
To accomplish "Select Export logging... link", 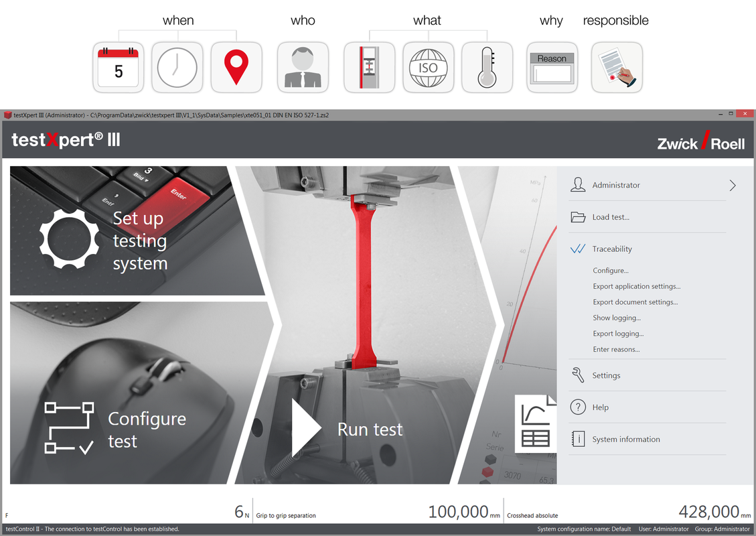I will click(618, 334).
